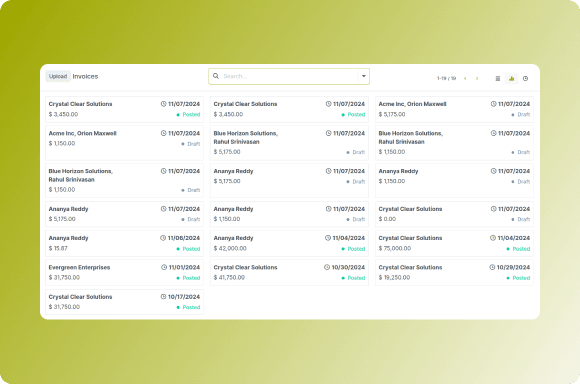Click the Upload button
The height and width of the screenshot is (384, 580).
pos(58,76)
